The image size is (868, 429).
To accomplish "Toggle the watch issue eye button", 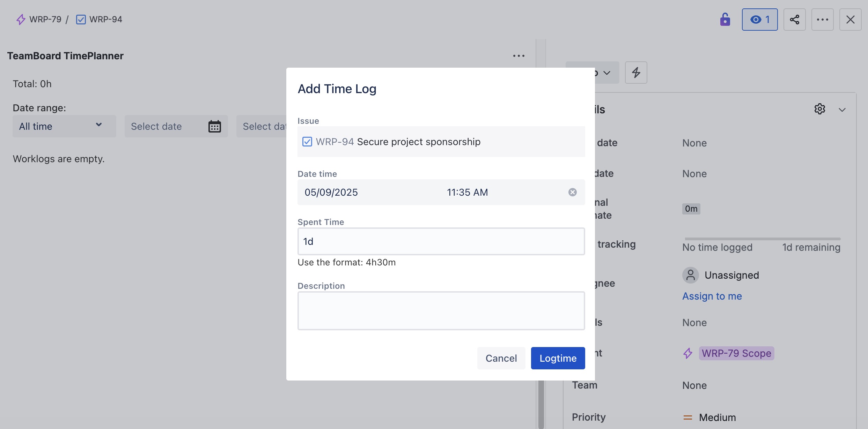I will (x=759, y=20).
